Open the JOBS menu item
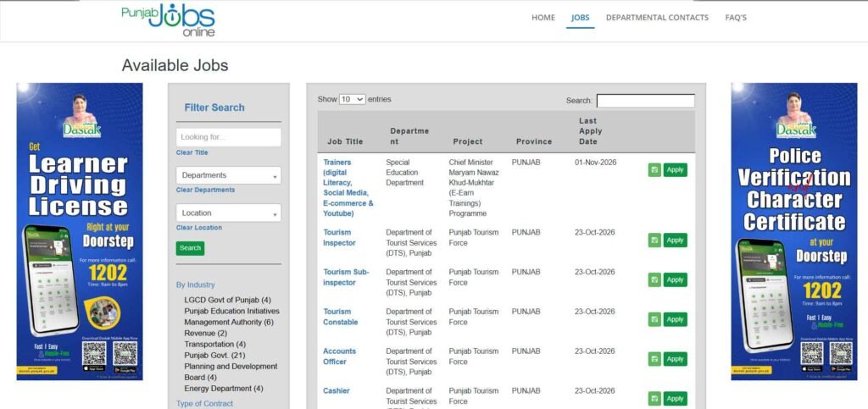Screen dimensions: 868x409 point(580,18)
